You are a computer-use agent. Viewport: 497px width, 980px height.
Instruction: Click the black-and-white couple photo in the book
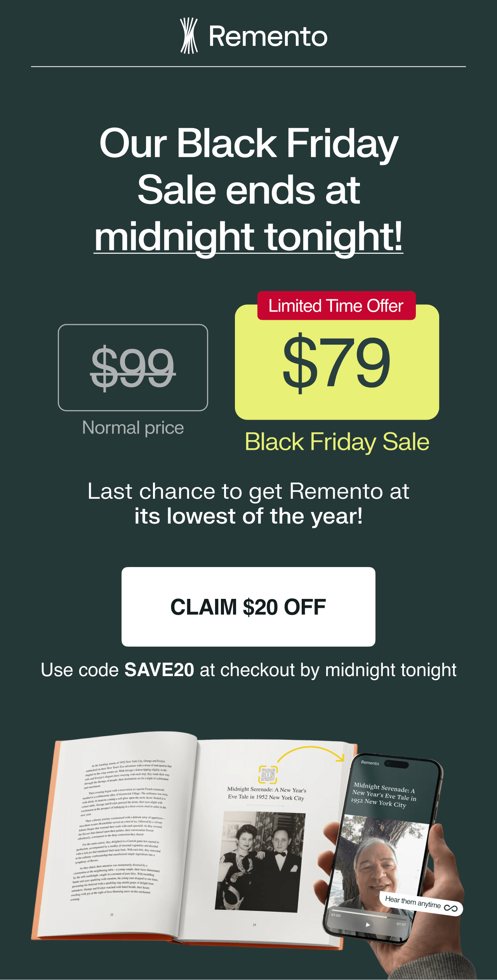pyautogui.click(x=260, y=862)
